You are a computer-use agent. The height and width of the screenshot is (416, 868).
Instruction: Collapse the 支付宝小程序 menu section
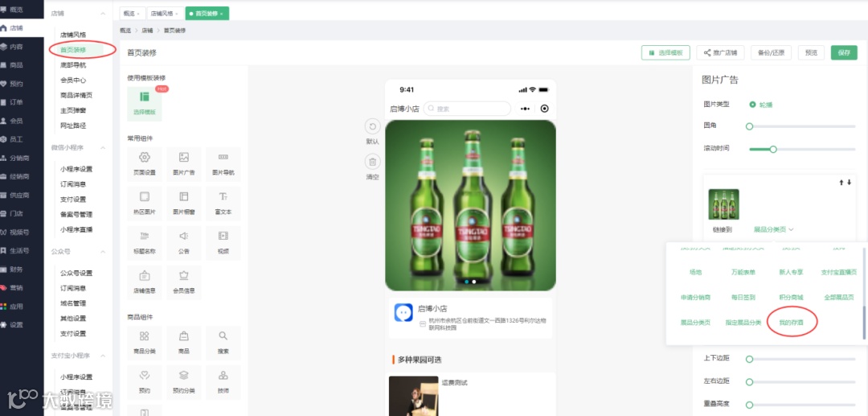click(102, 356)
